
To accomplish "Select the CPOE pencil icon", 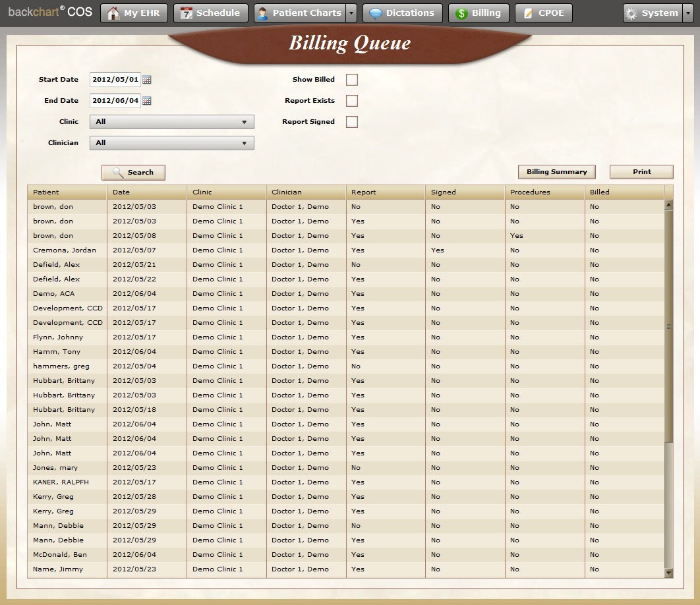I will 528,13.
